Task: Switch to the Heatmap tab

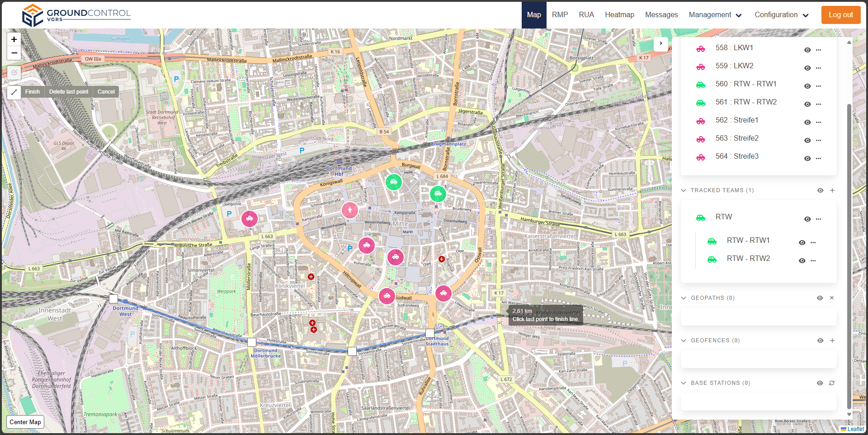Action: [619, 15]
